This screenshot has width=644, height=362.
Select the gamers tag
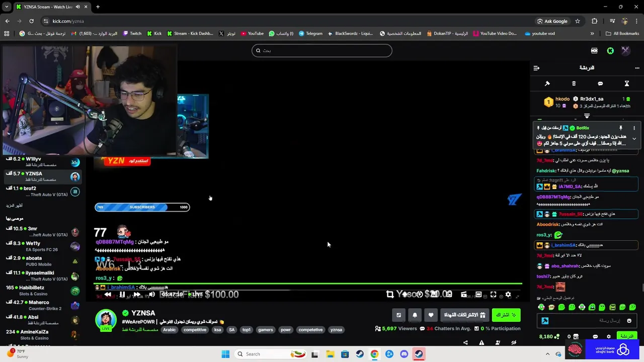tap(265, 330)
